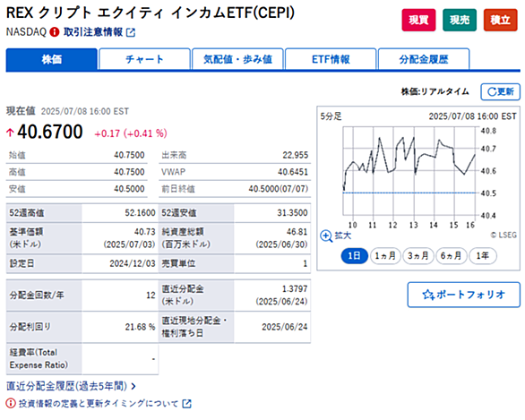This screenshot has width=525, height=420.
Task: Select the 1年 chart period
Action: 483,256
